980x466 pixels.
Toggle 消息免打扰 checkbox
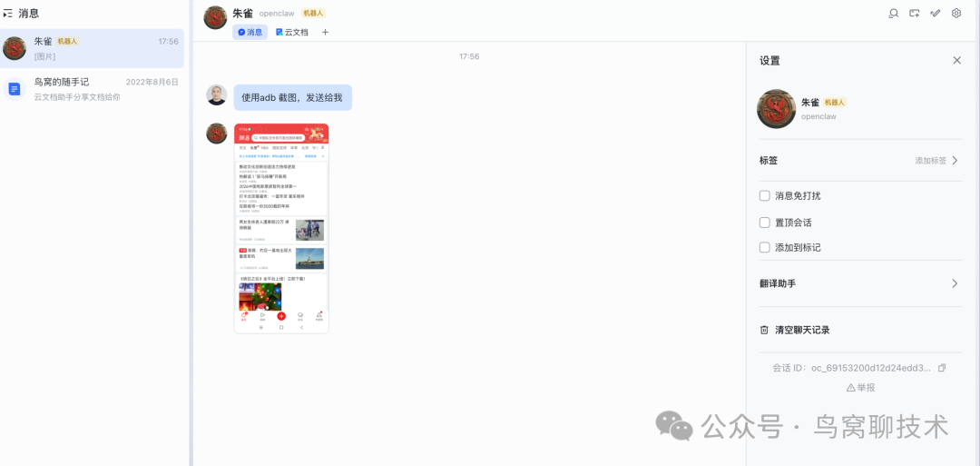pyautogui.click(x=764, y=196)
